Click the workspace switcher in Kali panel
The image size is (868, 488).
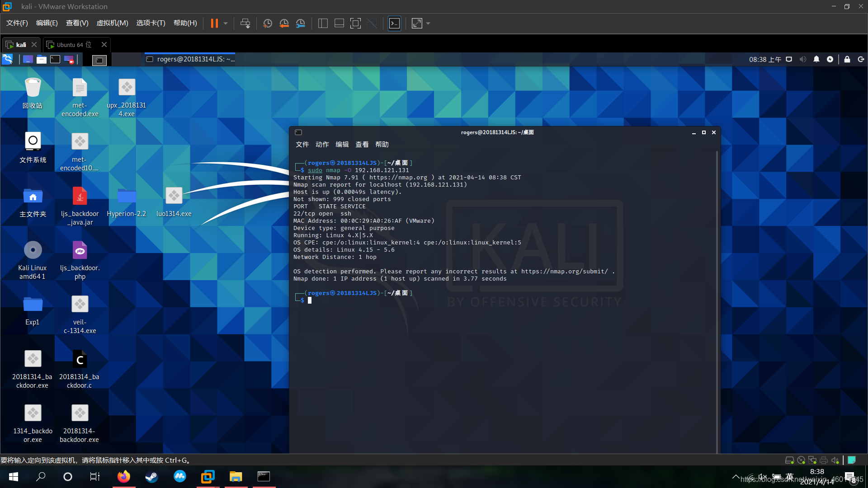coord(99,60)
